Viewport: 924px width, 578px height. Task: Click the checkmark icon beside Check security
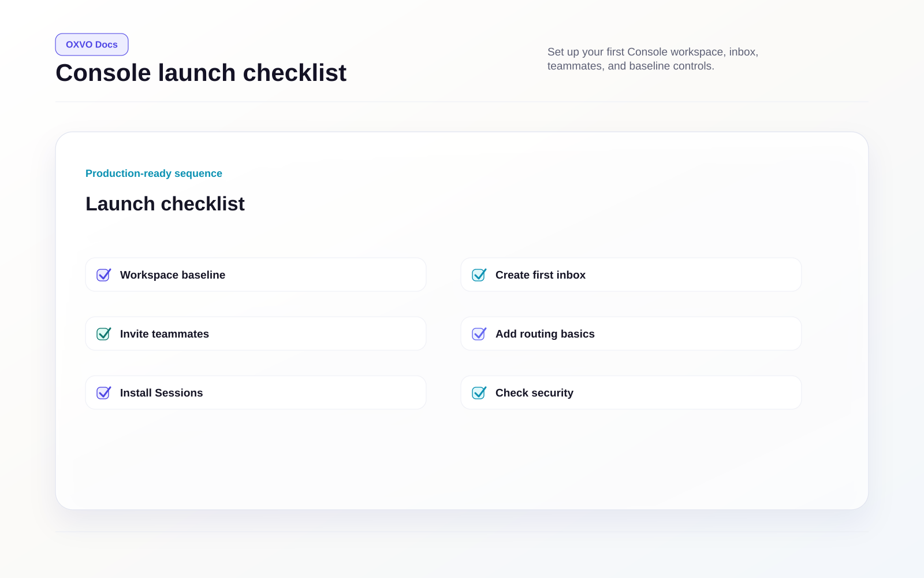tap(479, 393)
